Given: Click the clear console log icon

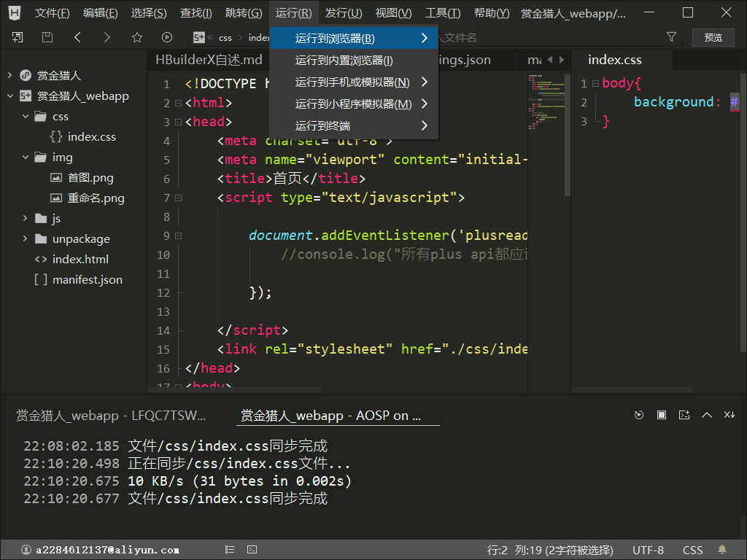Looking at the screenshot, I should (x=684, y=415).
